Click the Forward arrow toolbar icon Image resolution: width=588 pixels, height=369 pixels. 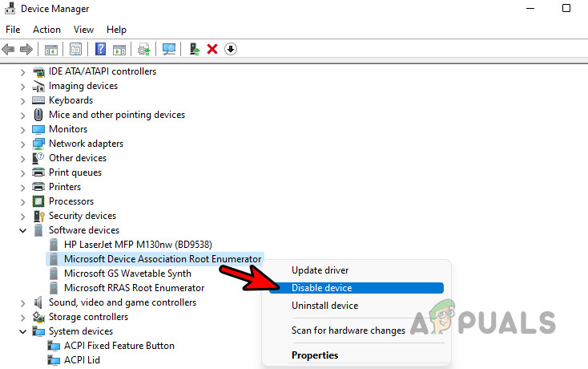pos(26,49)
